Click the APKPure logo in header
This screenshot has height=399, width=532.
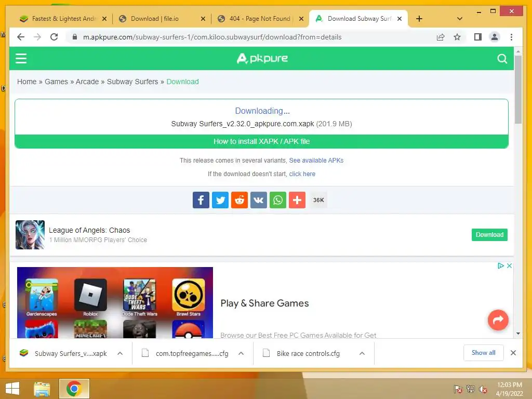point(262,58)
